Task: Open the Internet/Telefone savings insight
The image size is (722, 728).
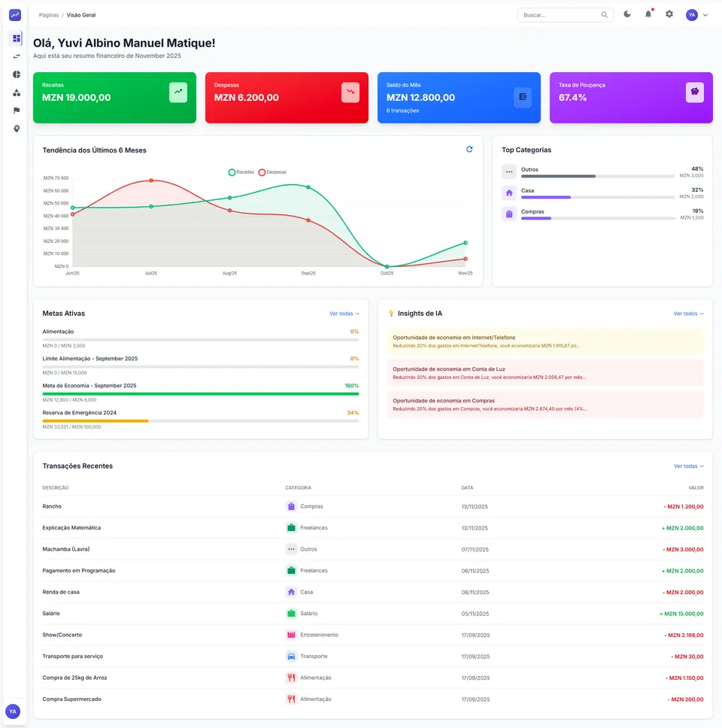Action: (545, 341)
